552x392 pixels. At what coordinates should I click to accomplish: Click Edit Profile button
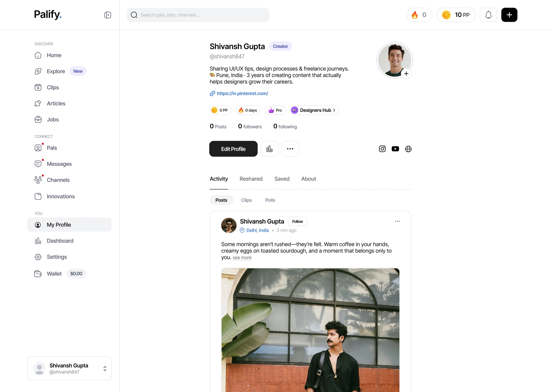click(x=233, y=149)
